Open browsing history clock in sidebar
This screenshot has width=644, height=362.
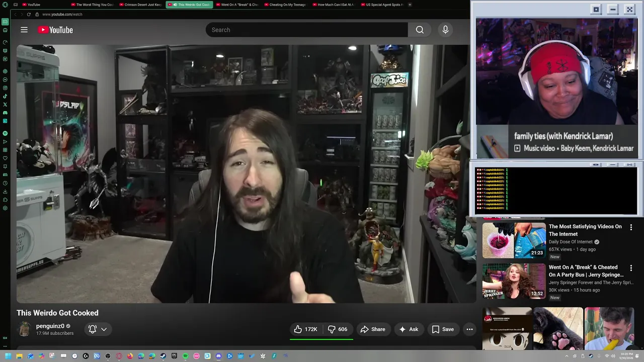pos(5,183)
